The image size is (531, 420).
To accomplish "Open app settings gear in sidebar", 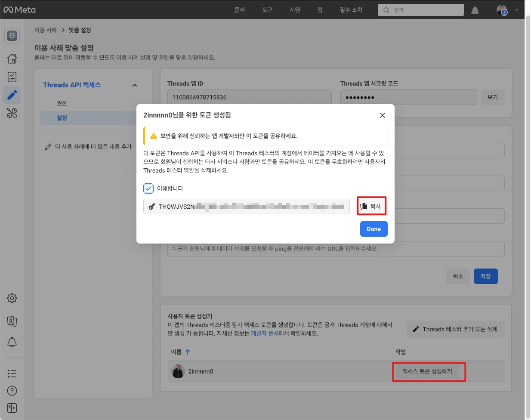I will coord(12,298).
